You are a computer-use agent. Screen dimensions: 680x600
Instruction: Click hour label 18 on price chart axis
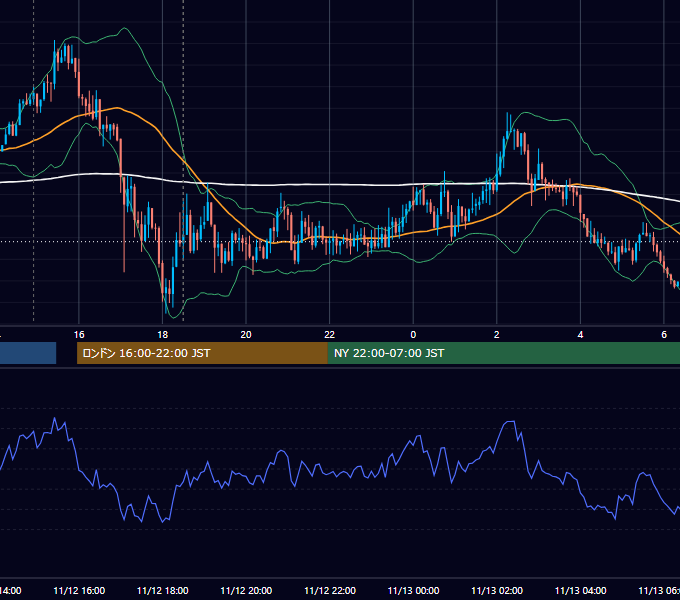tap(163, 335)
